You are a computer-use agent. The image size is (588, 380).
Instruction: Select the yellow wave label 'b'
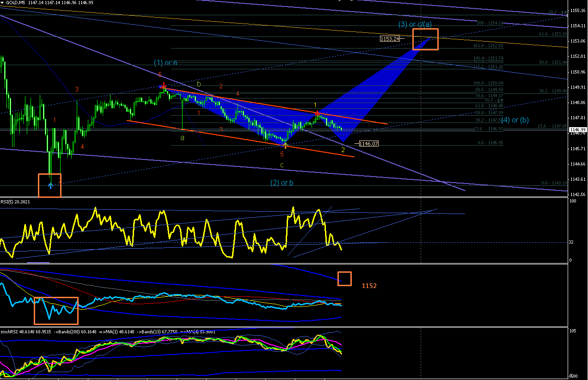pyautogui.click(x=199, y=84)
